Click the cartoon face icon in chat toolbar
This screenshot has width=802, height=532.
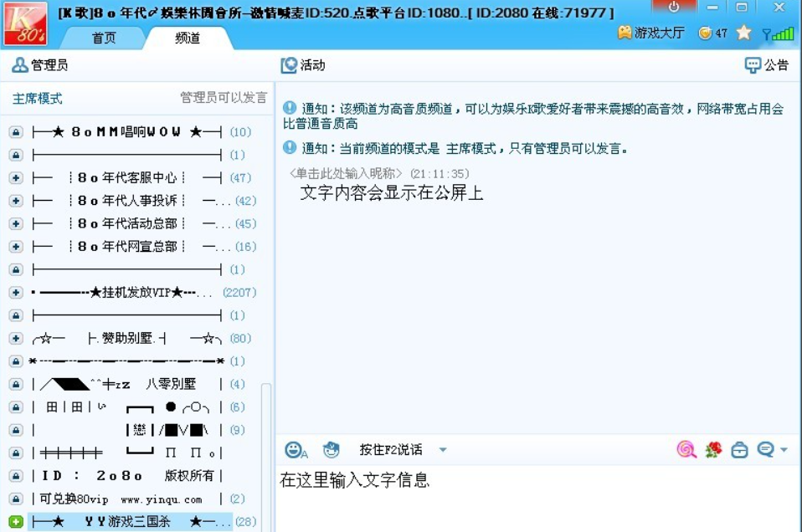pyautogui.click(x=332, y=450)
